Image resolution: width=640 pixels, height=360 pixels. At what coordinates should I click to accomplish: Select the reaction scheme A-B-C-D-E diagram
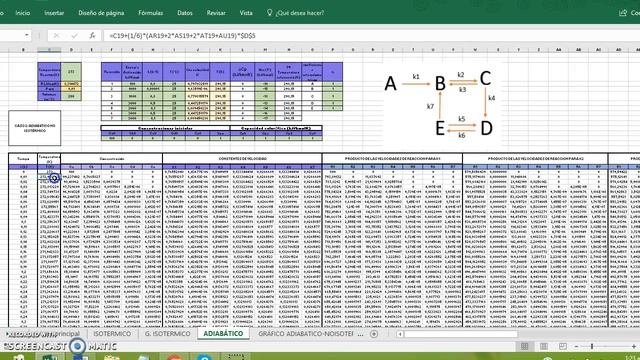(x=442, y=105)
